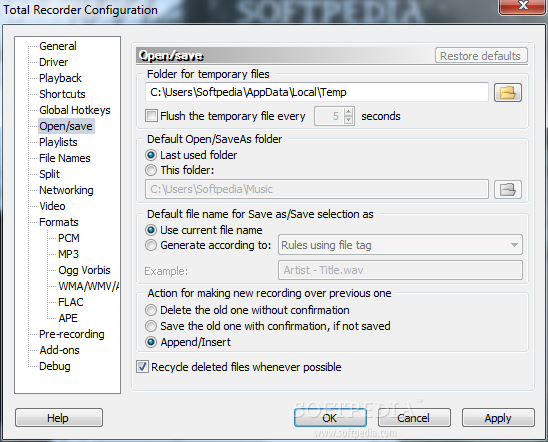The height and width of the screenshot is (442, 548).
Task: Choose Generate according to radio option
Action: [151, 245]
